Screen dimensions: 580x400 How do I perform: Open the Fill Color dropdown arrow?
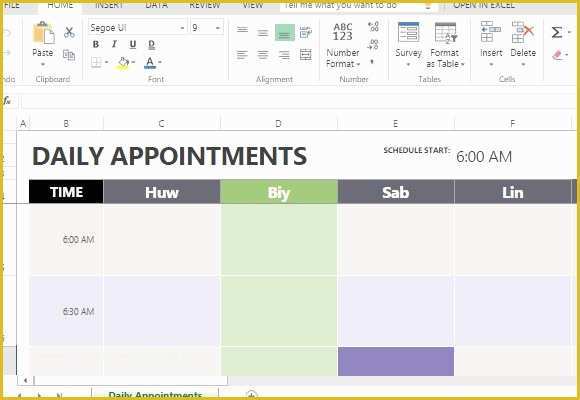(133, 62)
